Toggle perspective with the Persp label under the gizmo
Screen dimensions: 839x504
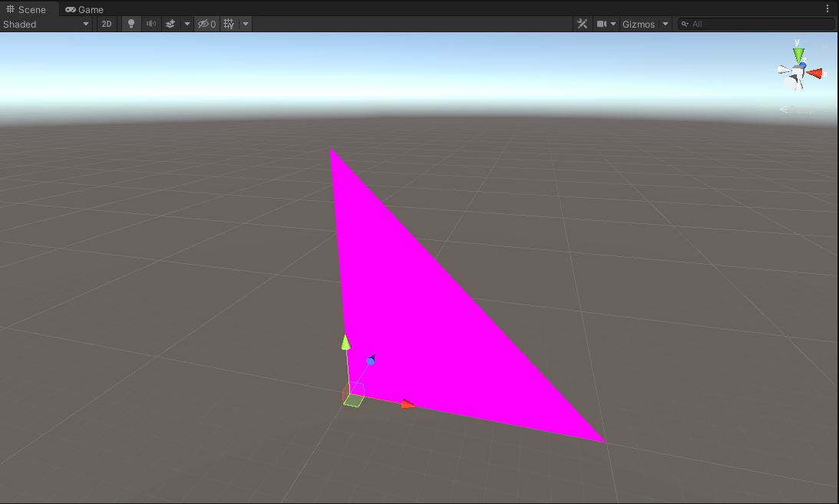click(800, 110)
